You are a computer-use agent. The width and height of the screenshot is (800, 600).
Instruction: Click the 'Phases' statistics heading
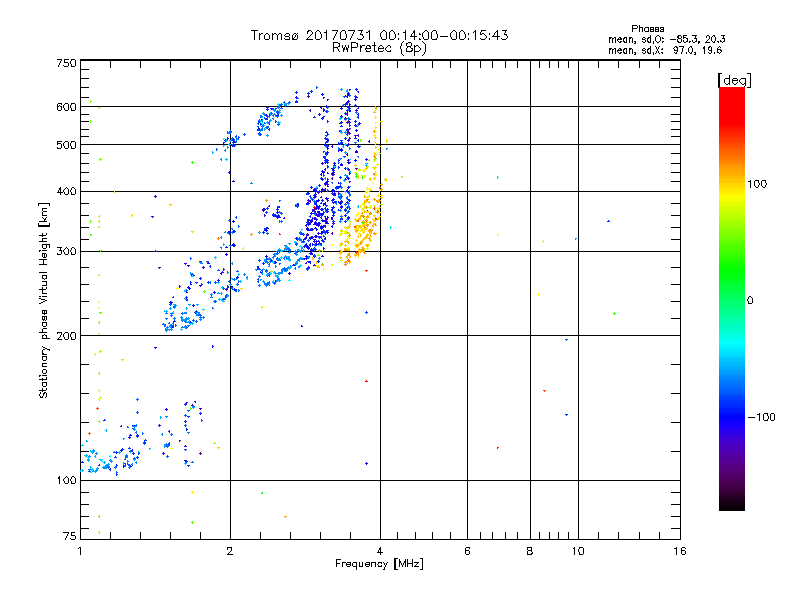(x=647, y=29)
